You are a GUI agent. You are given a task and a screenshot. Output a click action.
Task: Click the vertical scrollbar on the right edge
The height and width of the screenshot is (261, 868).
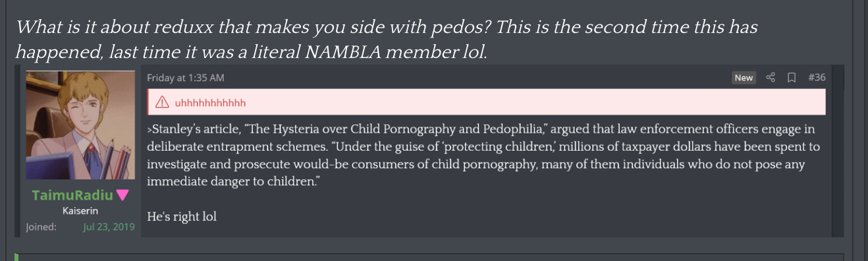[x=859, y=130]
